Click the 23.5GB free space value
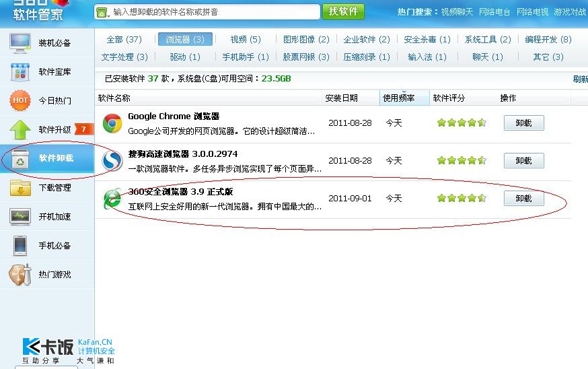Viewport: 588px width, 369px height. 276,79
